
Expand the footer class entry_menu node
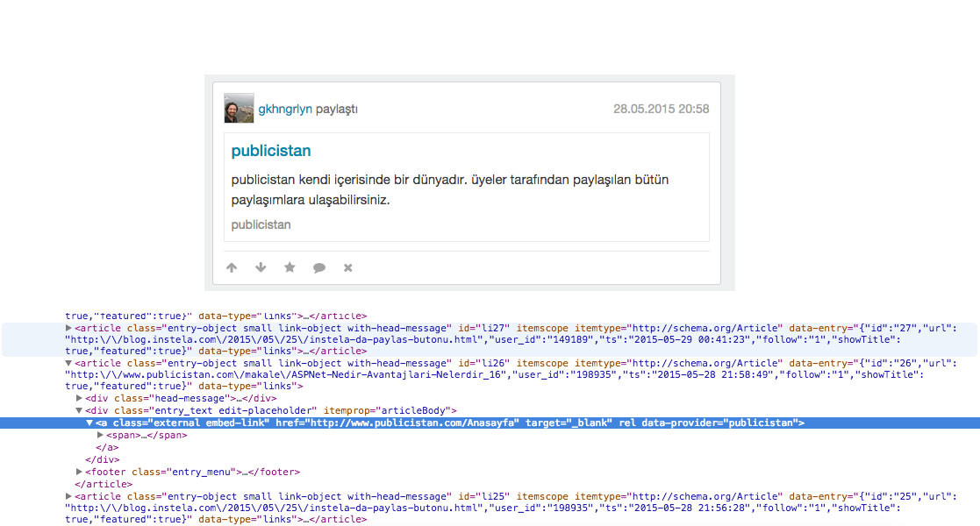click(x=79, y=472)
